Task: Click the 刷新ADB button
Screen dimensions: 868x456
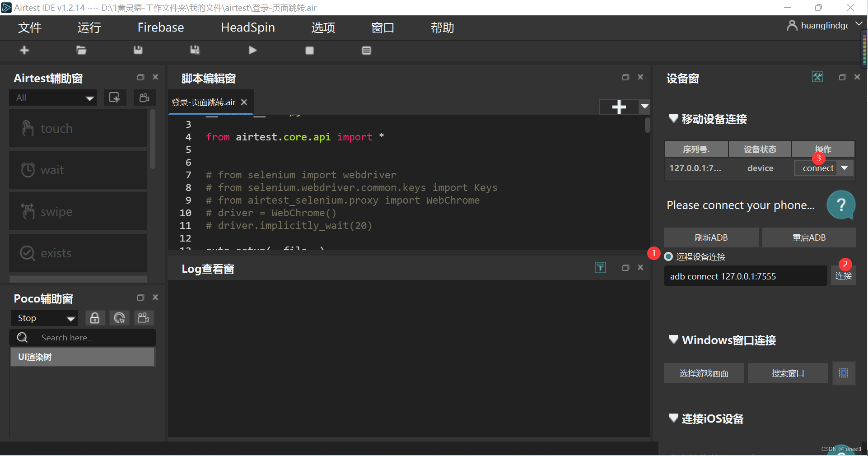Action: (x=711, y=237)
